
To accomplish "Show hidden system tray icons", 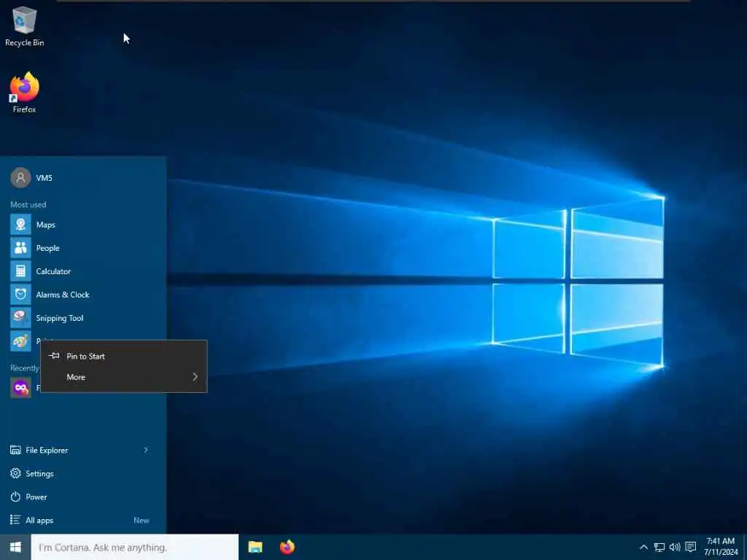I will tap(643, 547).
